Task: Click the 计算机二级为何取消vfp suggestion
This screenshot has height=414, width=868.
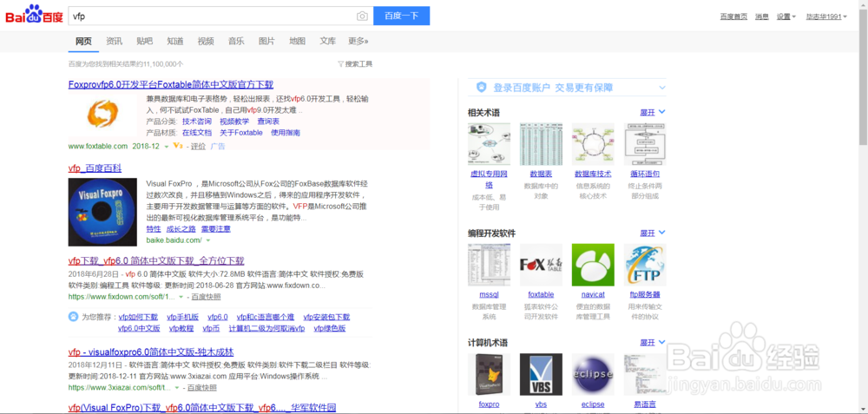Action: (266, 328)
